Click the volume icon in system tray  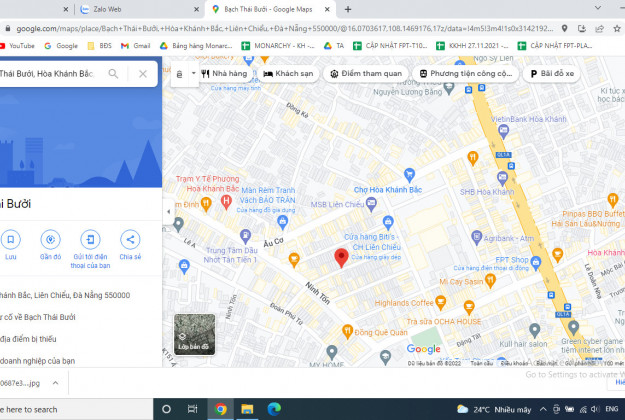coord(595,409)
